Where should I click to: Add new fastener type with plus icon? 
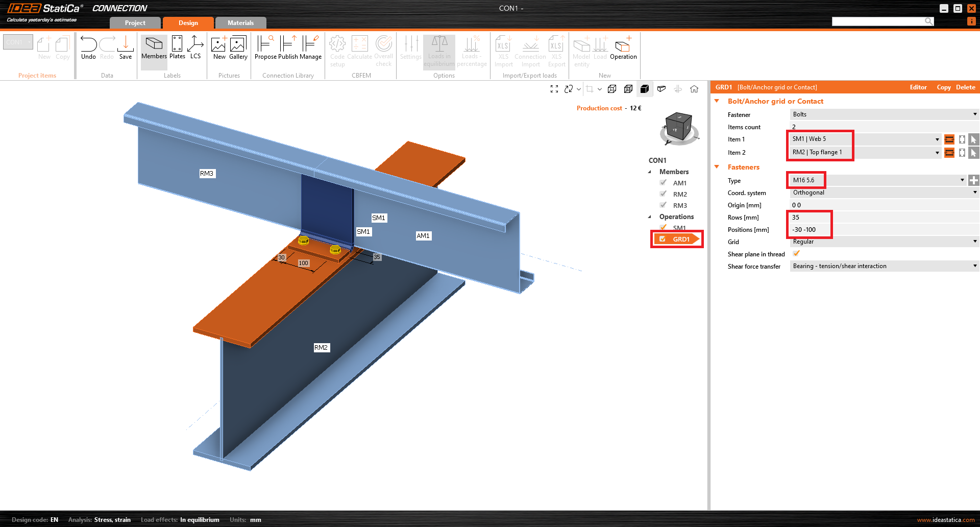pos(974,180)
